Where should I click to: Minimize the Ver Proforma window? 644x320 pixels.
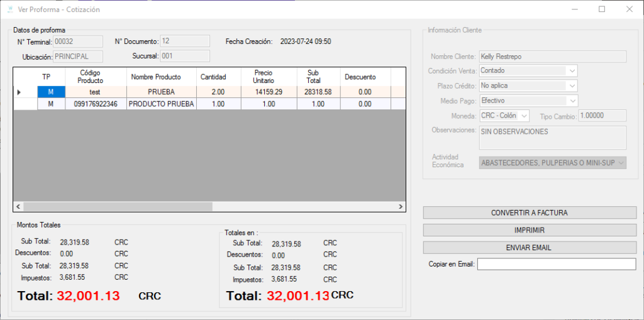click(x=574, y=9)
